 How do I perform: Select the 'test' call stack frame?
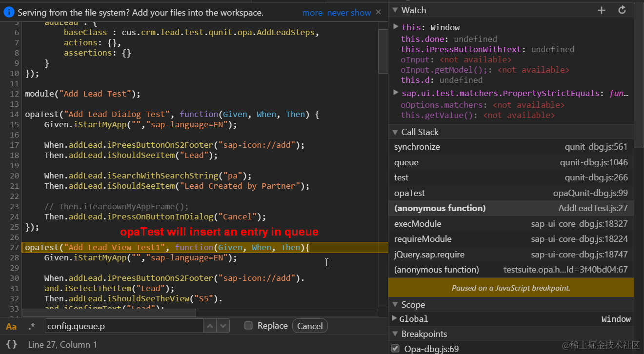(511, 177)
